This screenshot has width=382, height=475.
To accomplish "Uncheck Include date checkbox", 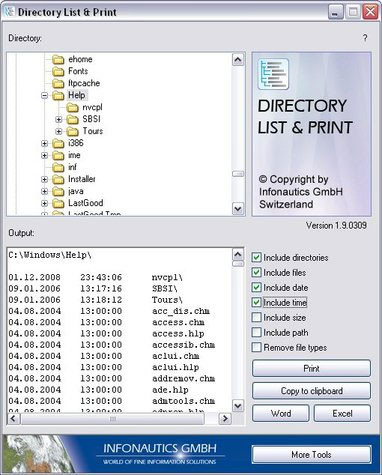I will 256,287.
